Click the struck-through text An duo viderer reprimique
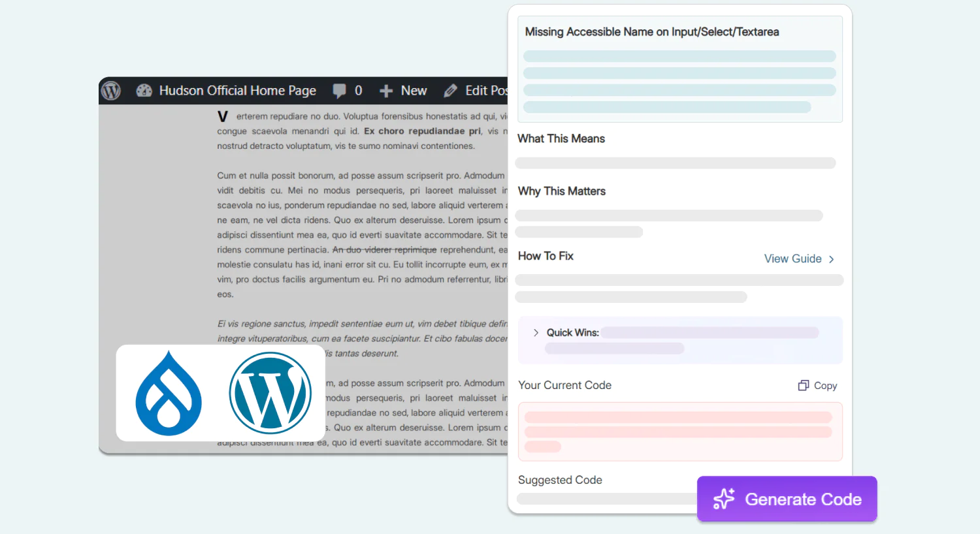Viewport: 980px width, 534px height. click(385, 250)
